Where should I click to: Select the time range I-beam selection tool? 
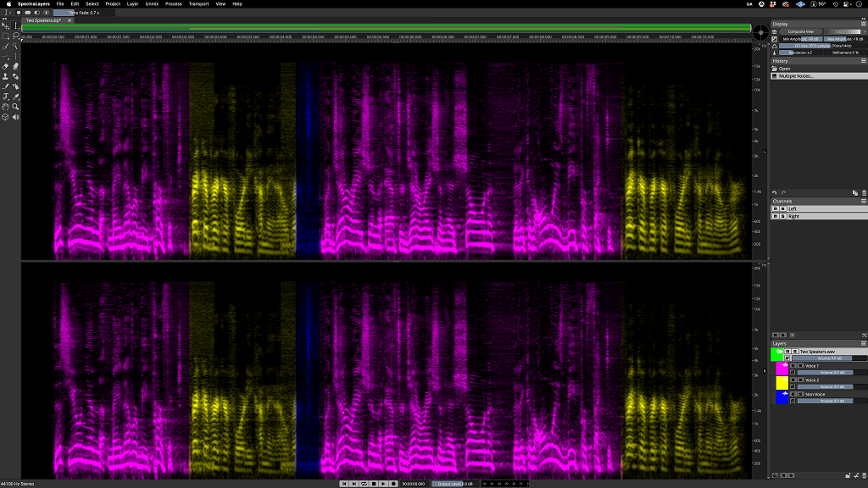point(16,25)
